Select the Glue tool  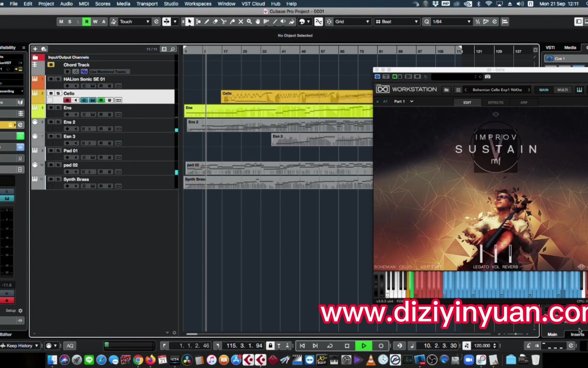click(x=232, y=21)
